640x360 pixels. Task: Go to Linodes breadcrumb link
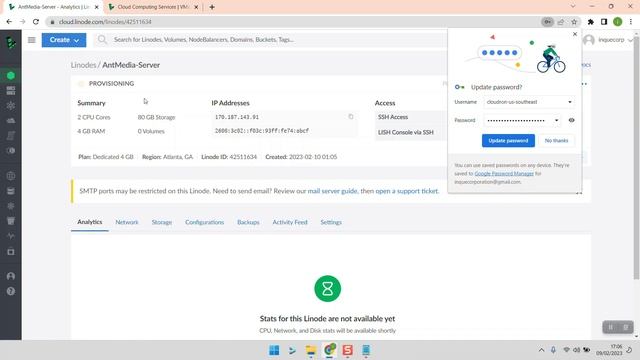[83, 65]
